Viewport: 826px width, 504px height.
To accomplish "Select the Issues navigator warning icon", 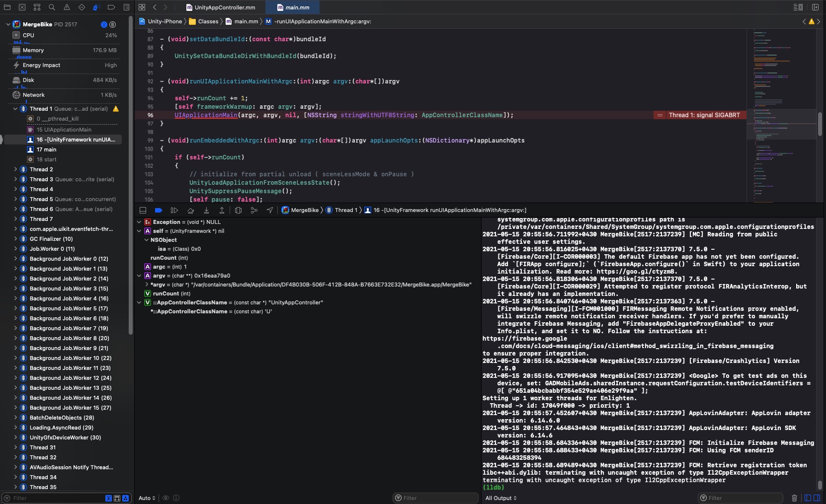I will pos(66,7).
